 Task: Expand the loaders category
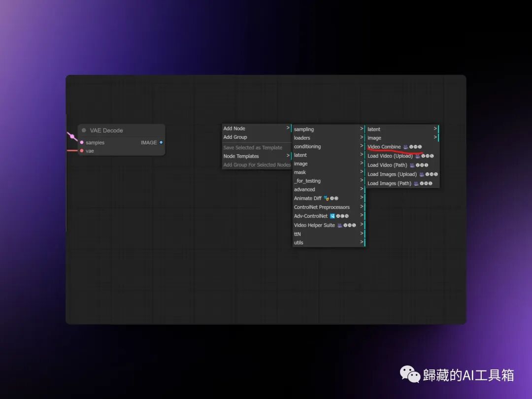pyautogui.click(x=329, y=138)
